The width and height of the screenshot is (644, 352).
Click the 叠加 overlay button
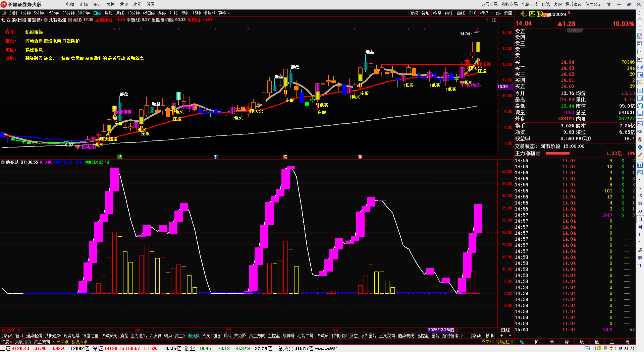426,13
